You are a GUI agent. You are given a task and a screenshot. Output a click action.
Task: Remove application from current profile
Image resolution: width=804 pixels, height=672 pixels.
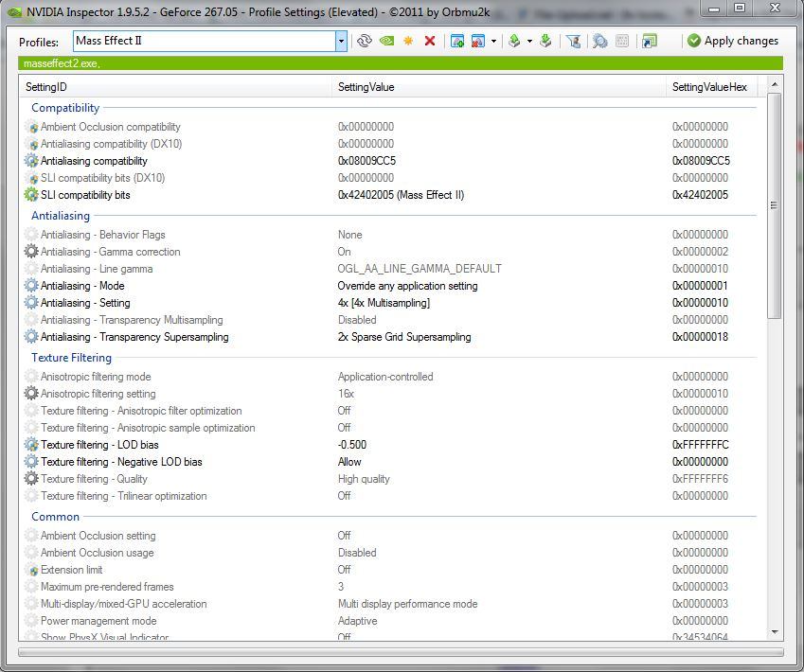(x=478, y=41)
